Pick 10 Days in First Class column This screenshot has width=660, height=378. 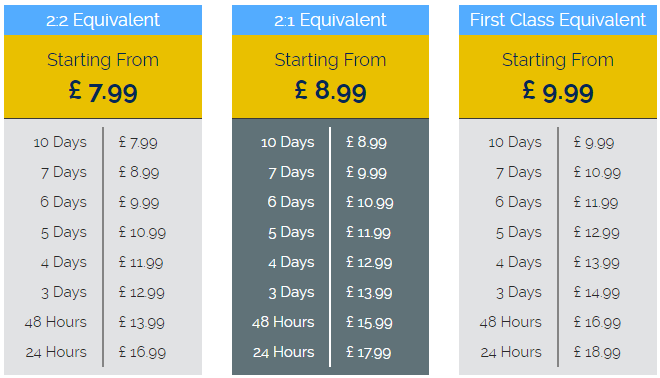(x=515, y=142)
